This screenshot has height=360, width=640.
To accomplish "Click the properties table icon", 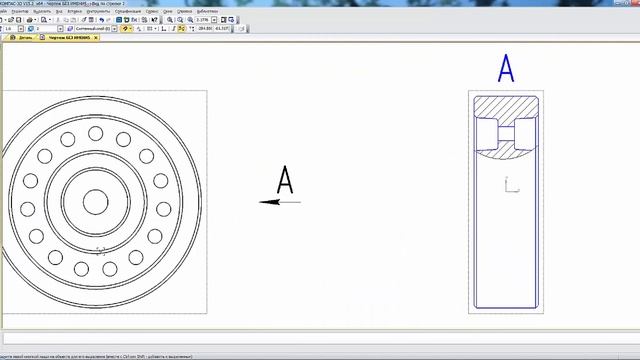I will pyautogui.click(x=91, y=20).
